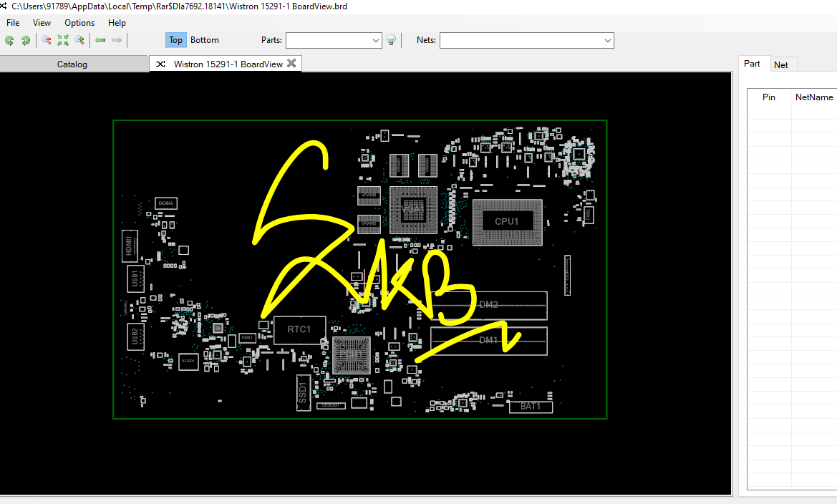Select the SSD1 slot component
The image size is (837, 504).
303,392
